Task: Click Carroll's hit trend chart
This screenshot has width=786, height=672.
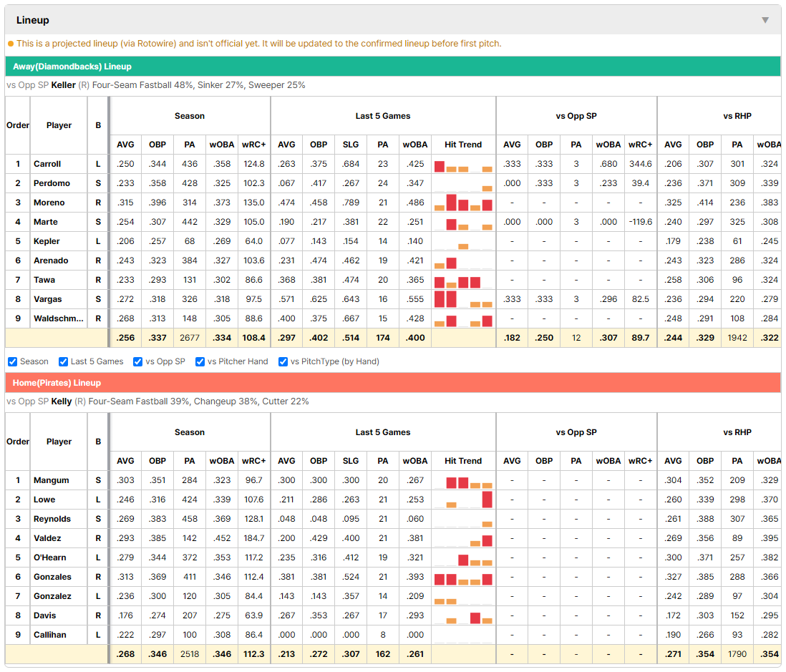Action: click(x=463, y=165)
